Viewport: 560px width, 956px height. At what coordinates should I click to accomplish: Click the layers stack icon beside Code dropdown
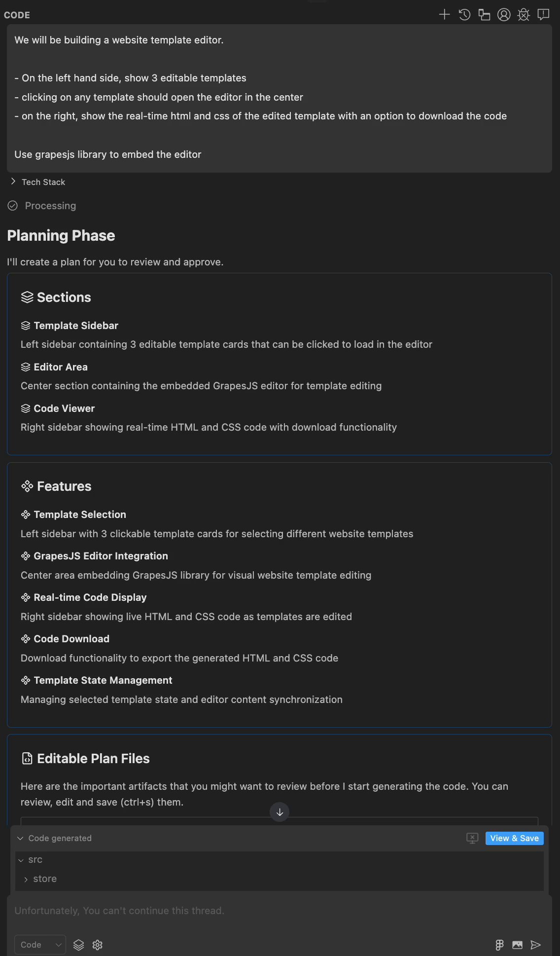79,945
